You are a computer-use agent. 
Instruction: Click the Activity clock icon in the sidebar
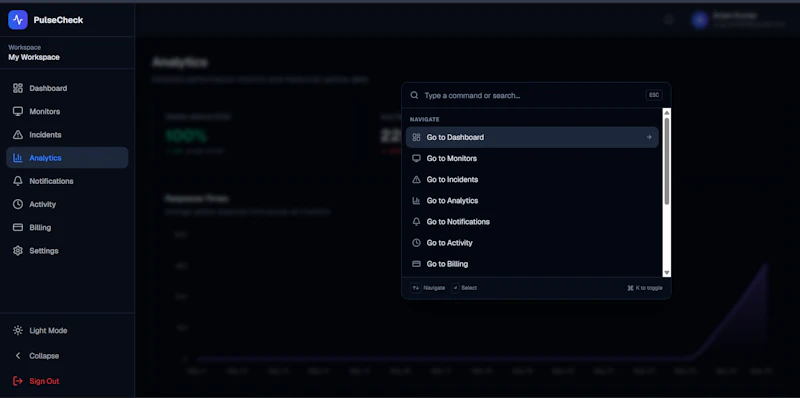click(18, 204)
